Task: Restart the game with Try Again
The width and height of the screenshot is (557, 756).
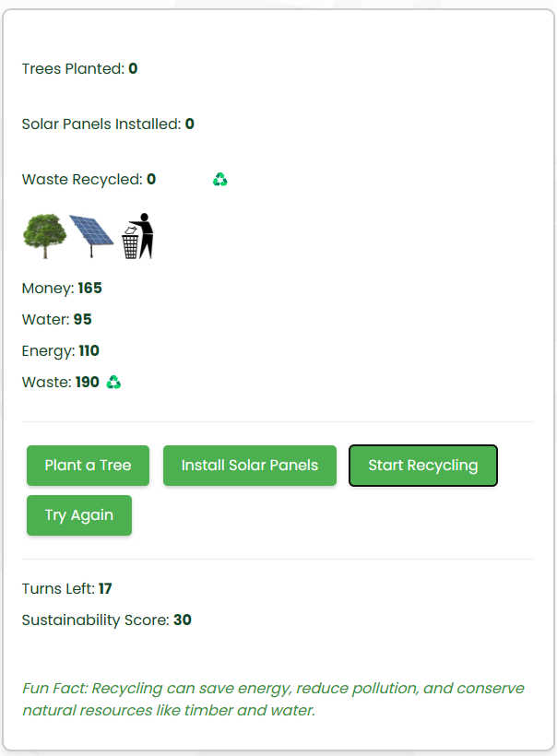Action: click(x=79, y=515)
